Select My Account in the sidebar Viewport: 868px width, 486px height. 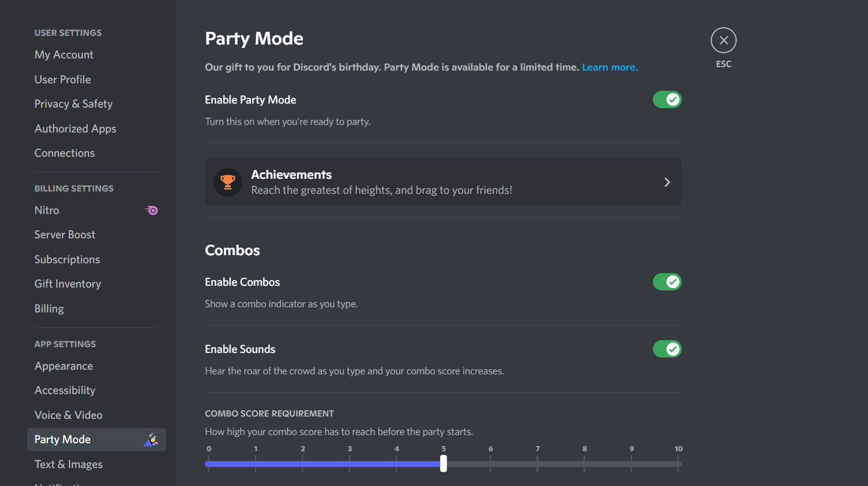[x=64, y=54]
